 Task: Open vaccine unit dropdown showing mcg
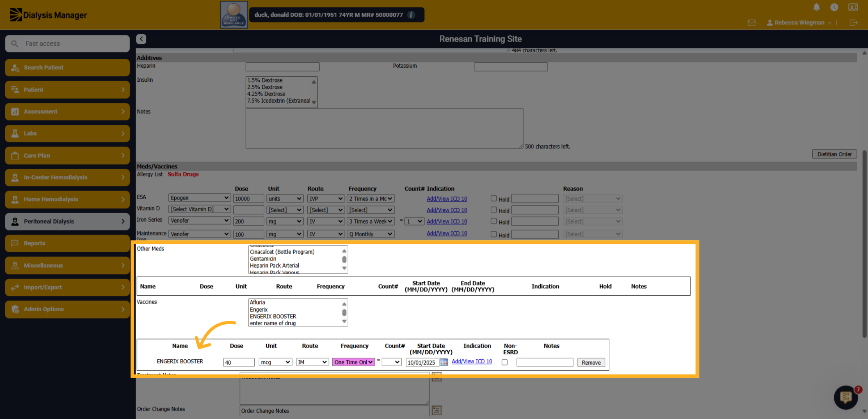click(x=275, y=362)
